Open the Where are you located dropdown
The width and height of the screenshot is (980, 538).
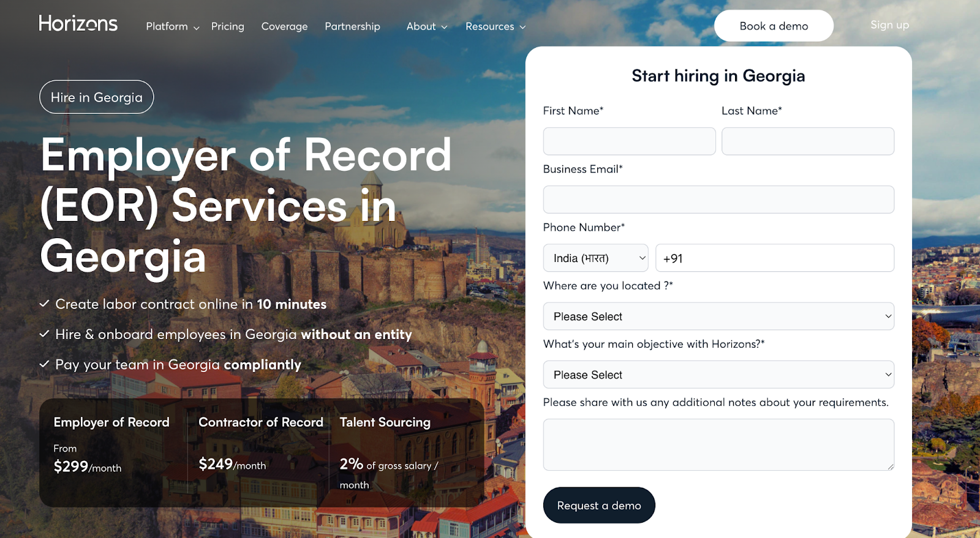718,316
